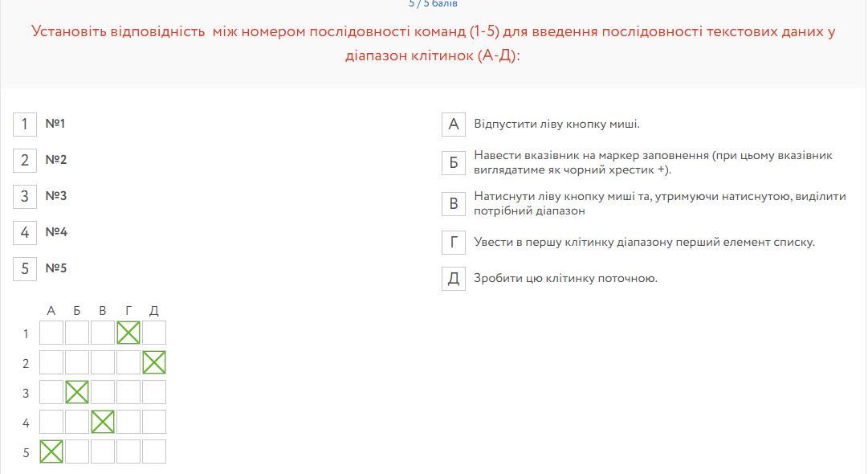Click grid column header 'Г'
This screenshot has height=474, width=868.
(x=128, y=311)
